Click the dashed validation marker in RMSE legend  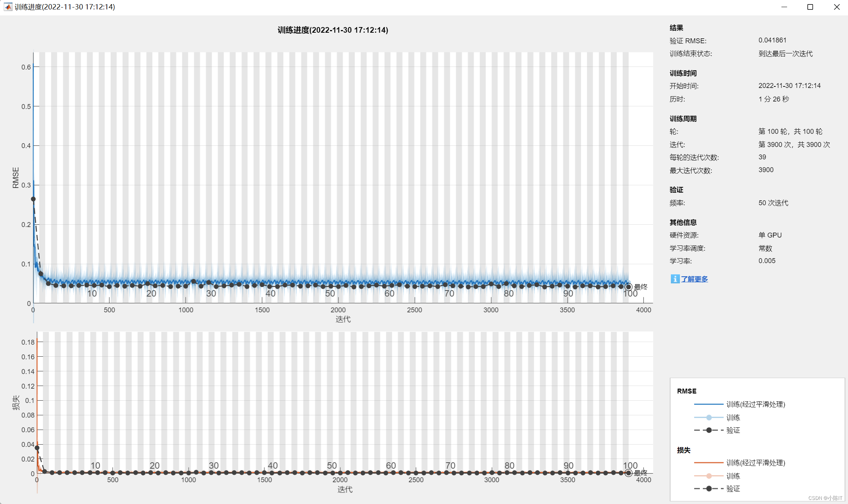tap(709, 430)
